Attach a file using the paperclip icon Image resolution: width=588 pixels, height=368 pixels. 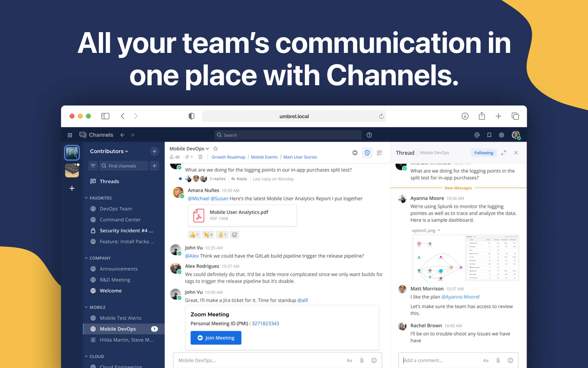click(362, 360)
